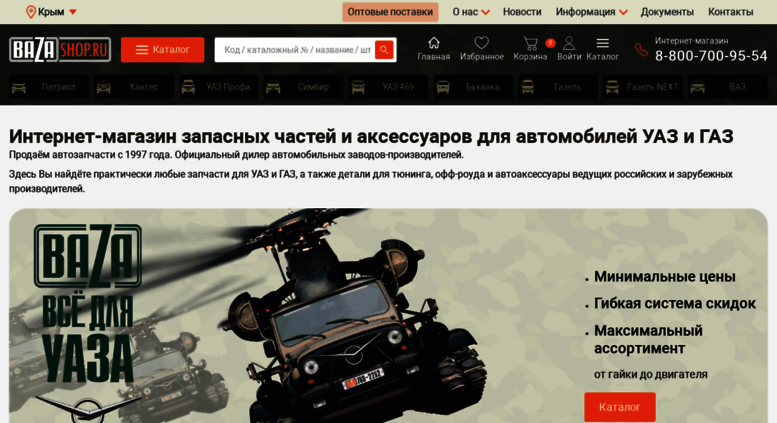Click the Интернет-магазин label above phone
This screenshot has width=777, height=423.
tap(691, 41)
